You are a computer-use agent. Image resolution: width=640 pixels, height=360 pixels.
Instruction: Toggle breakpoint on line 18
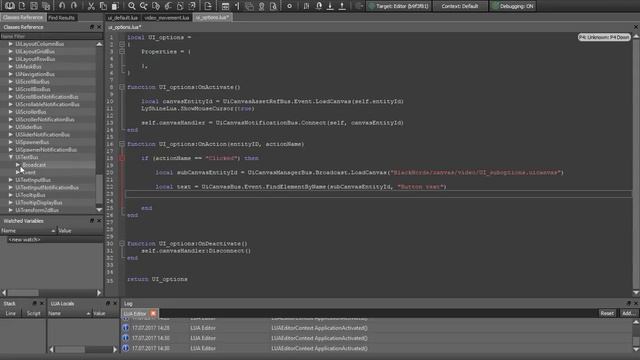pyautogui.click(x=122, y=158)
